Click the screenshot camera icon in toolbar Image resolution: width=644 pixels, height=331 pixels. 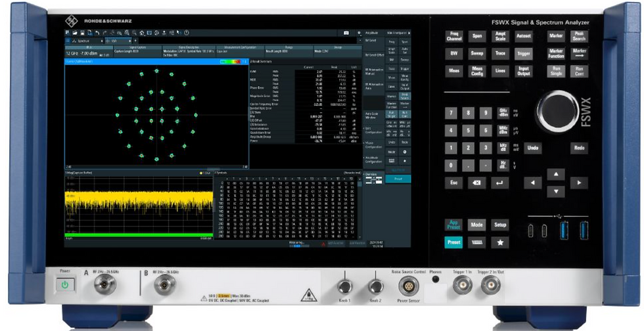(x=346, y=33)
